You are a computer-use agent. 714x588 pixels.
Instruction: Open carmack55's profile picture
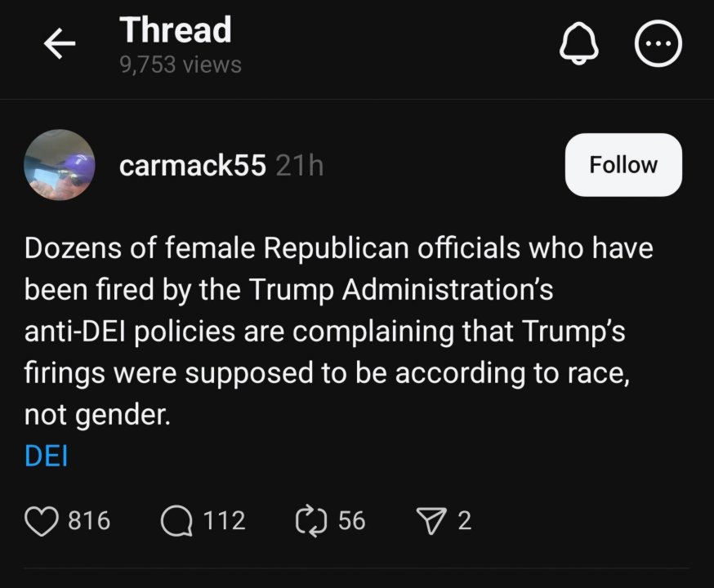pyautogui.click(x=60, y=165)
